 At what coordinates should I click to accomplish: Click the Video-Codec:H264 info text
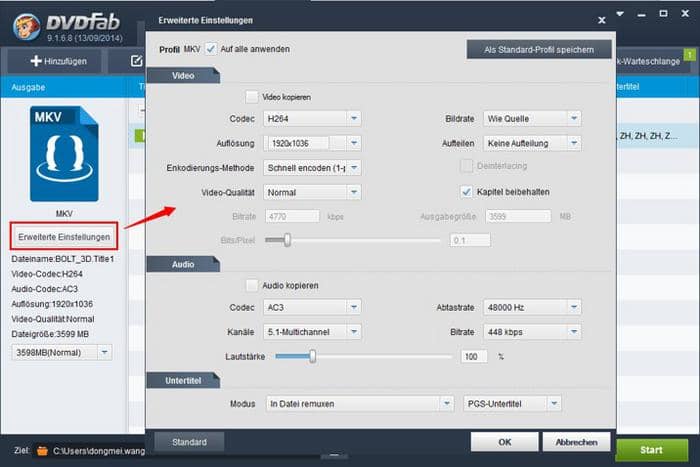pos(47,274)
